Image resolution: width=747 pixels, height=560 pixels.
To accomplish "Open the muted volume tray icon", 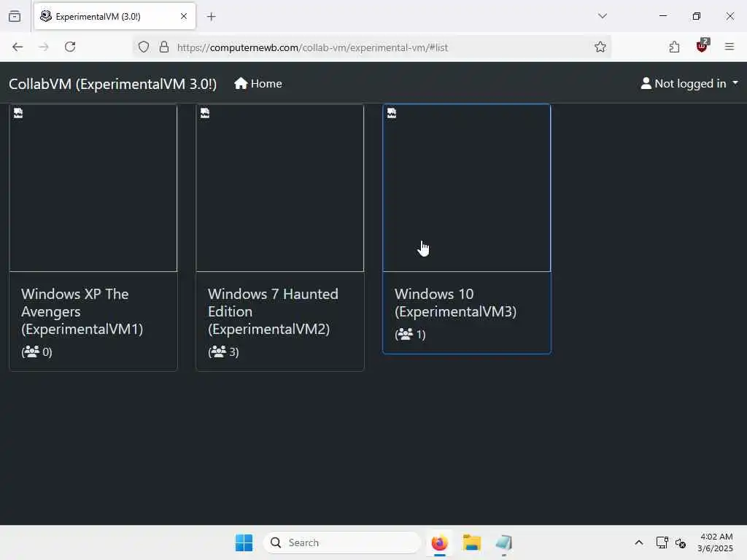I will tap(681, 542).
